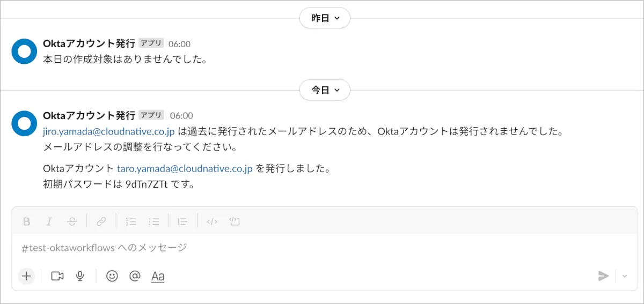
Task: Expand the 今日 date dropdown
Action: coord(325,90)
